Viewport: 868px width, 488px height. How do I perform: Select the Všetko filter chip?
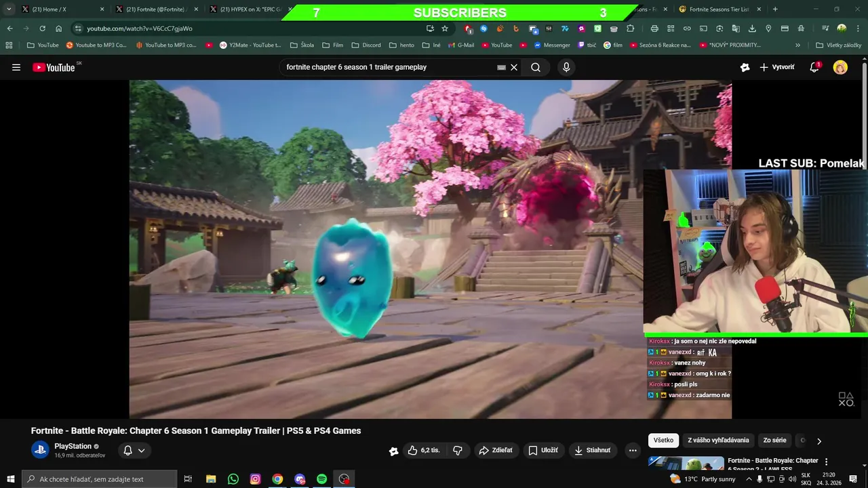(x=663, y=440)
